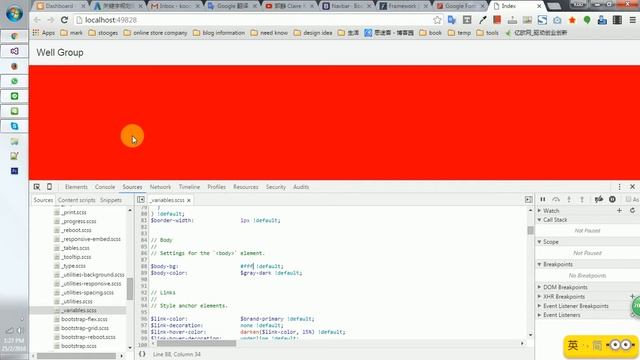This screenshot has width=640, height=360.
Task: Click the Windows Start orb
Action: point(14,13)
